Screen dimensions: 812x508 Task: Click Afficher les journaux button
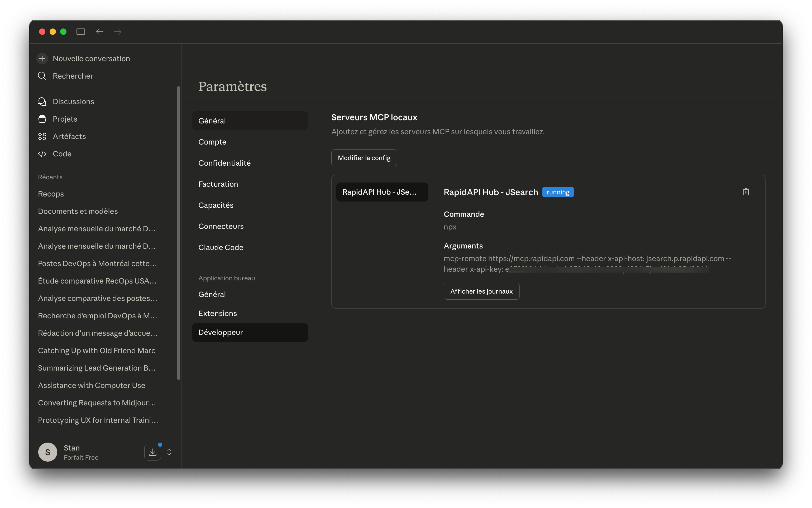pos(481,291)
